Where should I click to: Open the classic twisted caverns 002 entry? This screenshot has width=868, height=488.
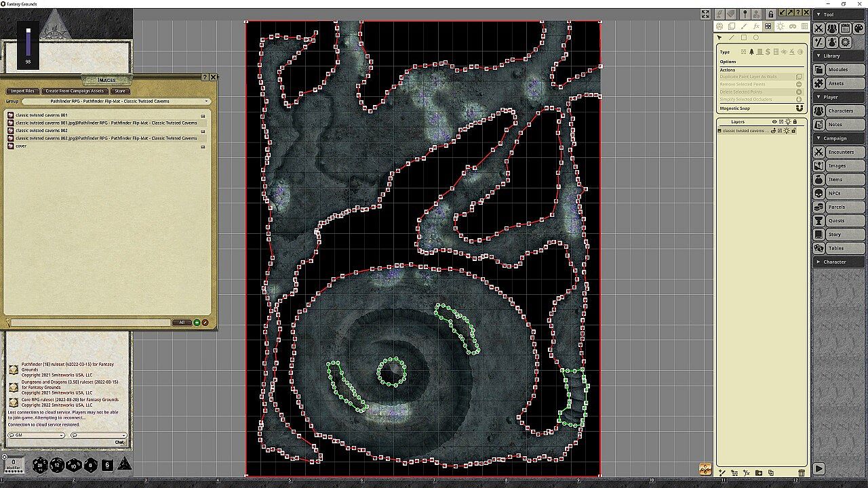point(106,131)
